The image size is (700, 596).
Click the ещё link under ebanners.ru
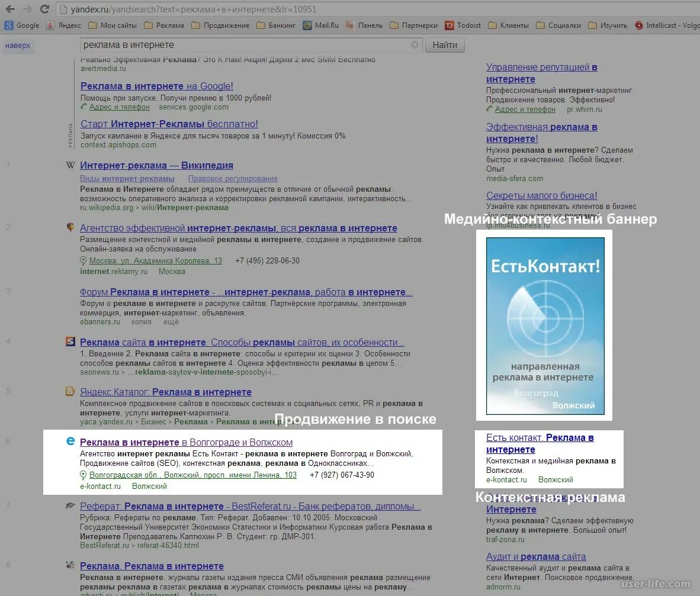click(x=171, y=321)
